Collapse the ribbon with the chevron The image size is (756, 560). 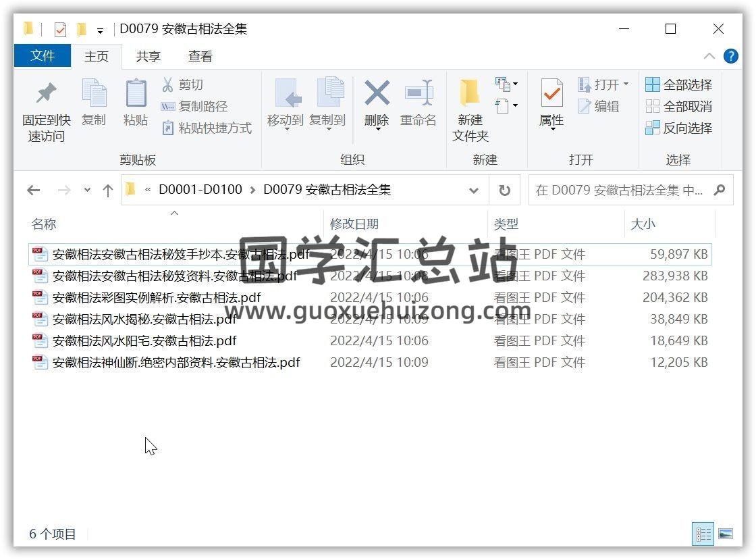coord(709,56)
